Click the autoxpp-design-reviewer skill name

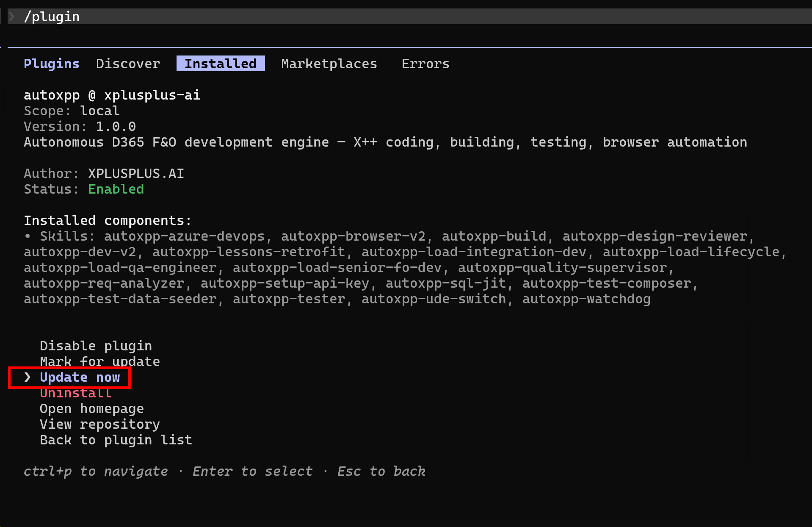point(655,236)
